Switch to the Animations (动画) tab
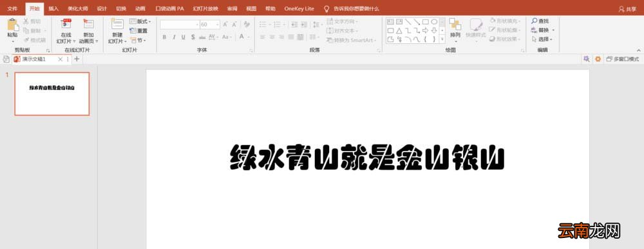The image size is (644, 249). click(140, 8)
